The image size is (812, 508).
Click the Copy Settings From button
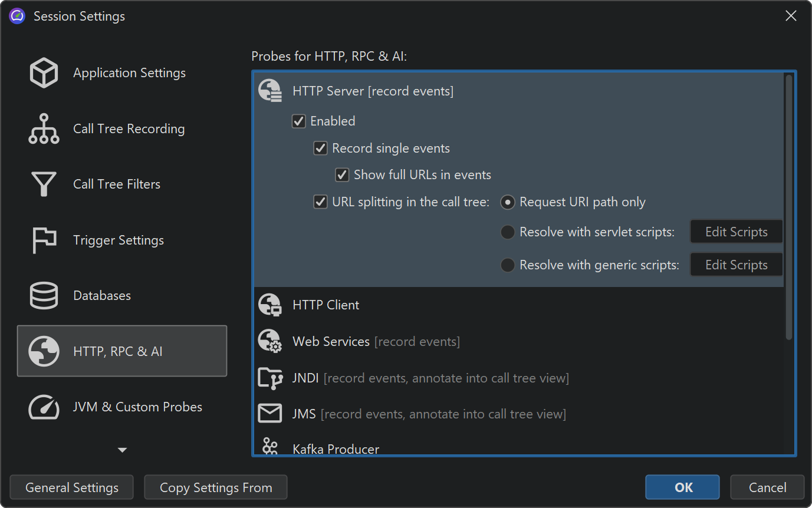click(216, 487)
